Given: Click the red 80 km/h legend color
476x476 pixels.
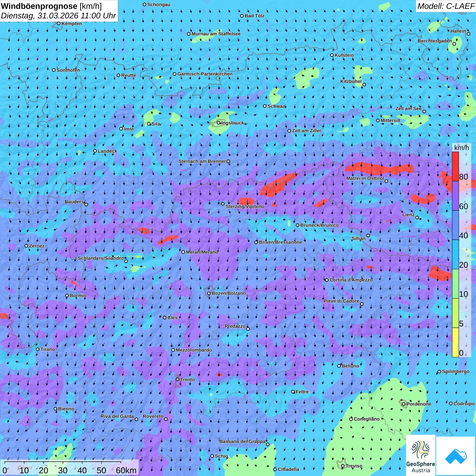Looking at the screenshot, I should pyautogui.click(x=455, y=167).
